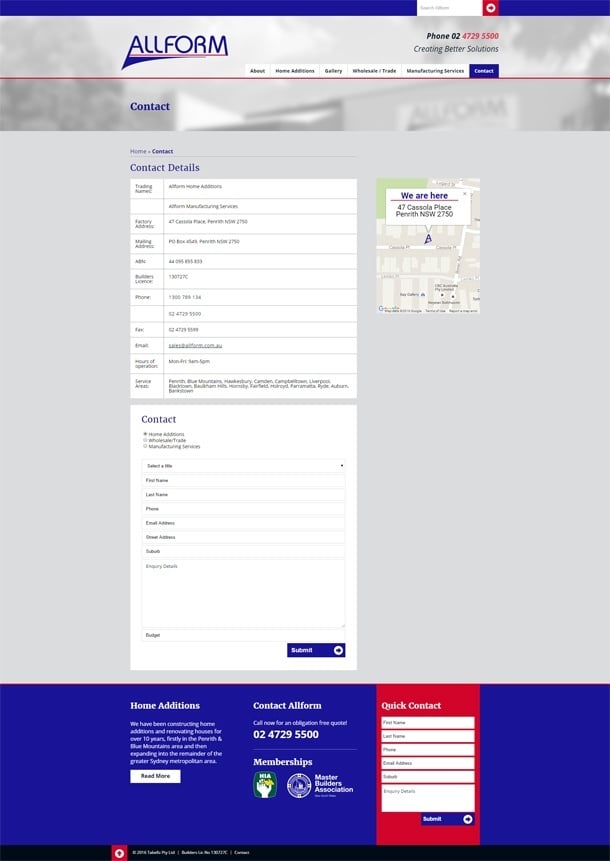Click the Master Builders Association logo
This screenshot has width=610, height=861.
pos(320,785)
